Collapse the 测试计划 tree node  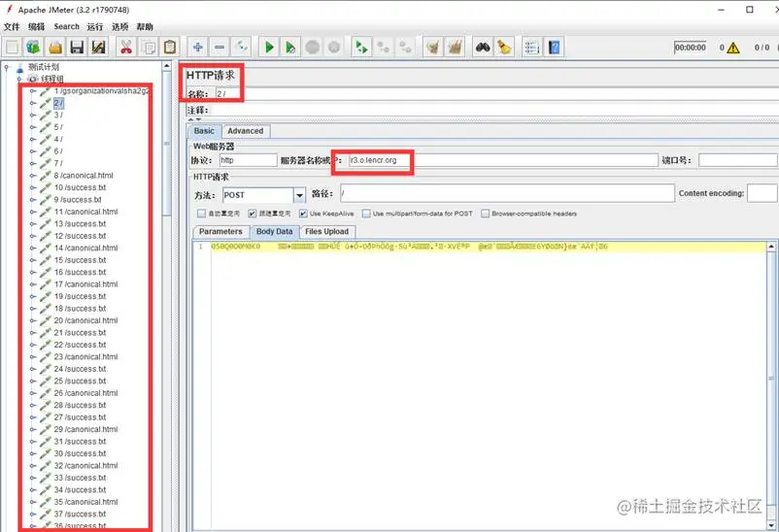click(x=7, y=67)
